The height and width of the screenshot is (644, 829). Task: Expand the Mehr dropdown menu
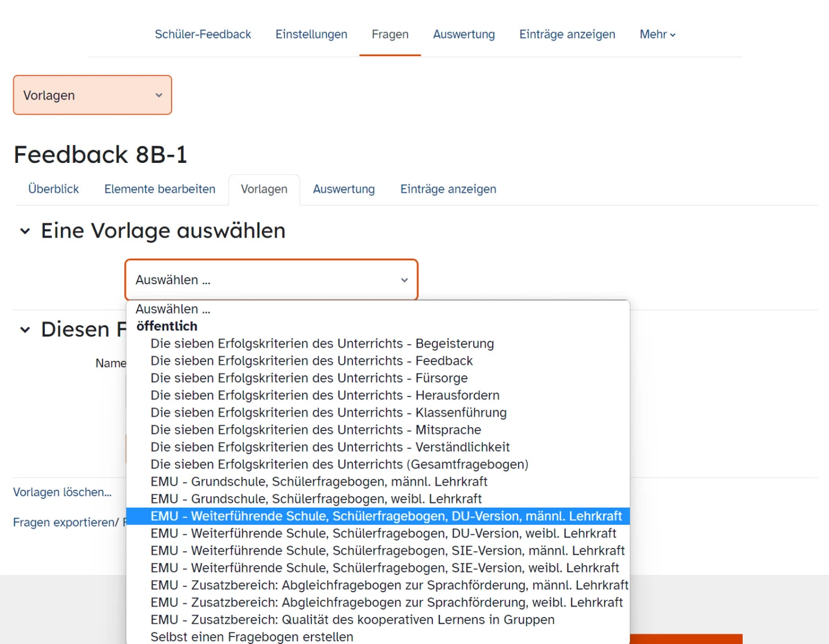657,35
